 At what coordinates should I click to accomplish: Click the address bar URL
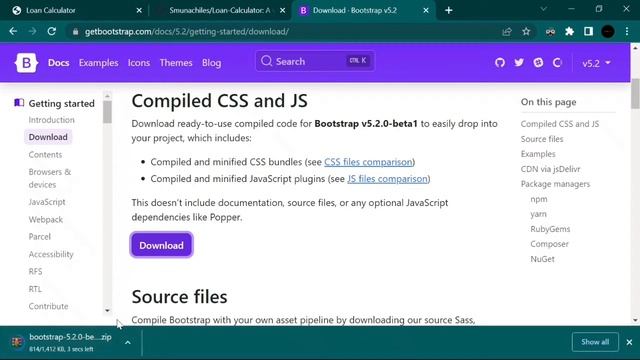tap(187, 31)
